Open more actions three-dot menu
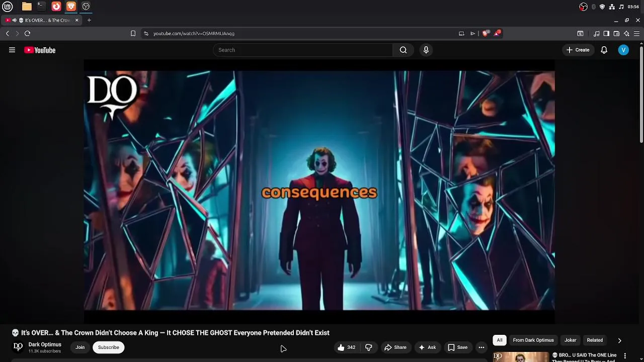 [x=481, y=347]
